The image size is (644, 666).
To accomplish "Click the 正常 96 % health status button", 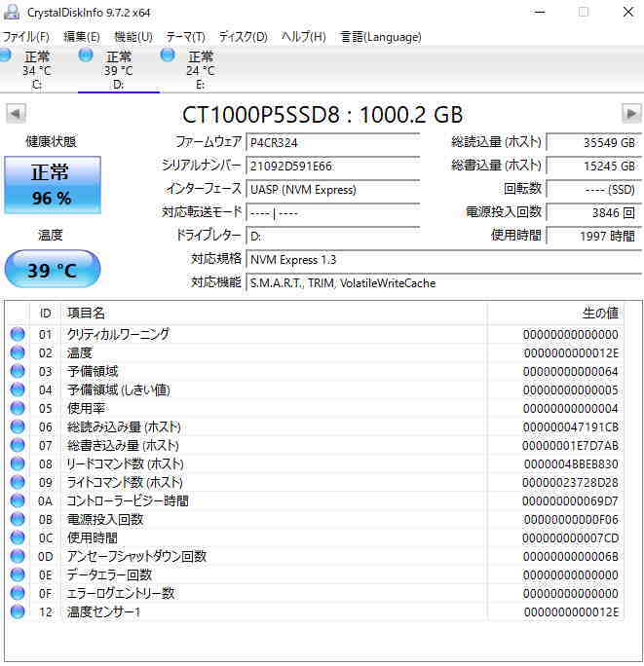I will pos(53,185).
